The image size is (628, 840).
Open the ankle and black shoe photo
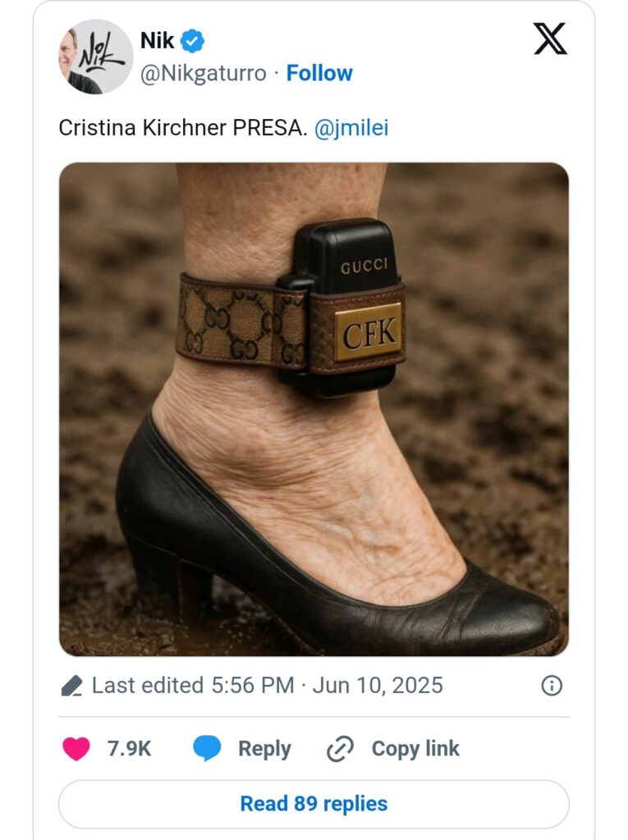[x=314, y=409]
